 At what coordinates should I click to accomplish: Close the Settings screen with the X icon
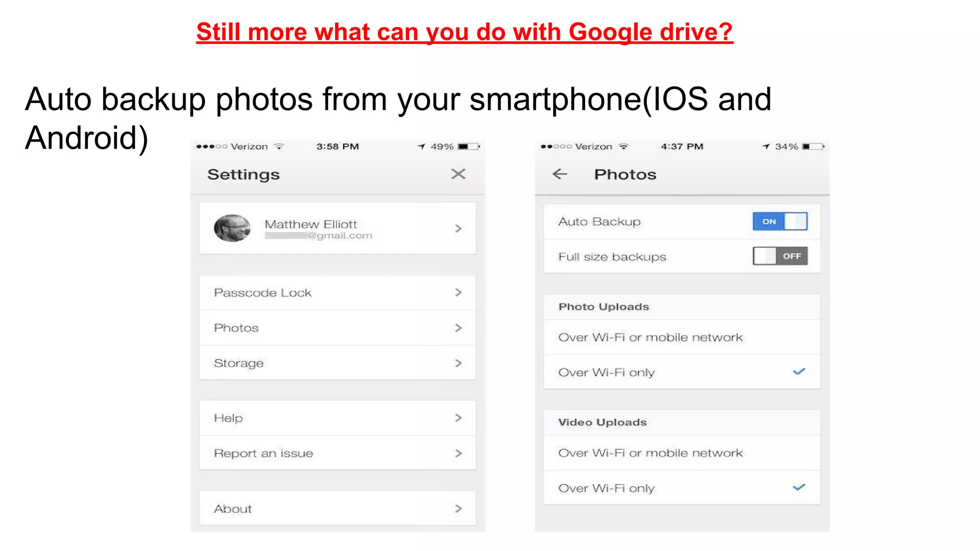(x=458, y=174)
